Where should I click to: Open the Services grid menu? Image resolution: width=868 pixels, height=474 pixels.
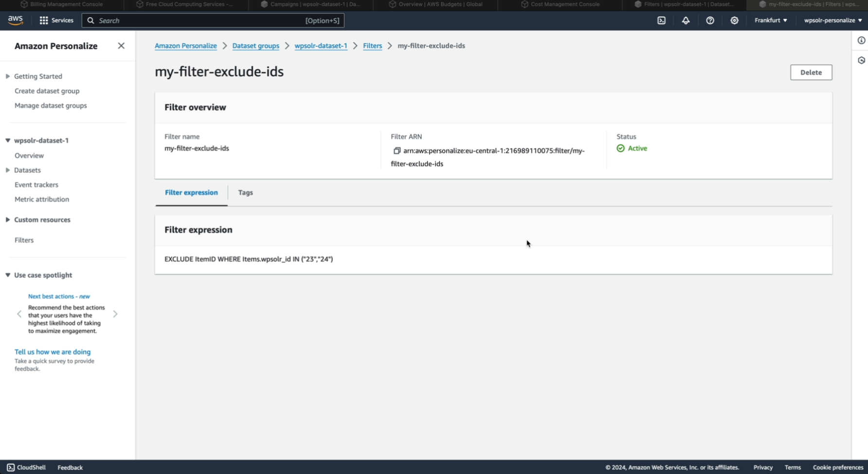point(56,20)
